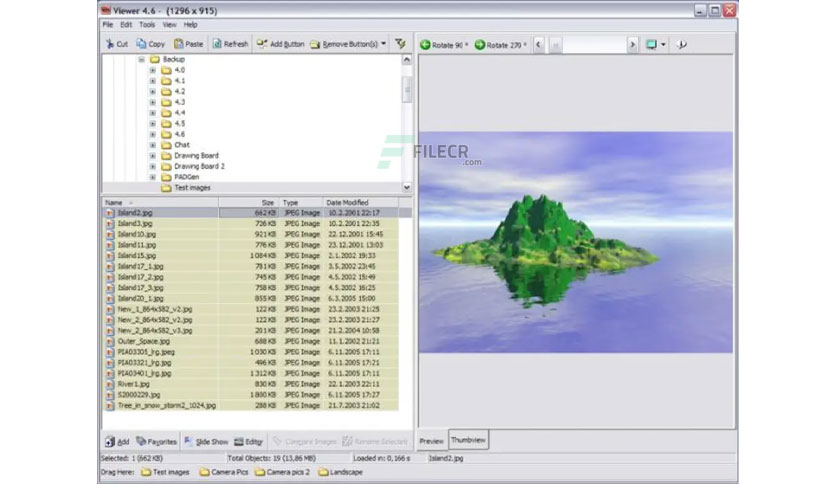This screenshot has height=484, width=836.
Task: Sort files by Date Modified column
Action: coord(360,203)
